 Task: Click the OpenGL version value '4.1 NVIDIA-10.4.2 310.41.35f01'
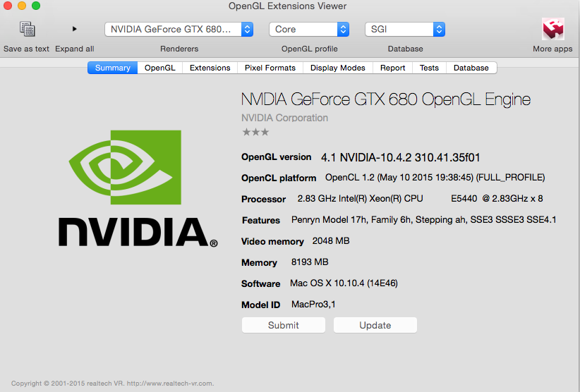click(x=400, y=158)
